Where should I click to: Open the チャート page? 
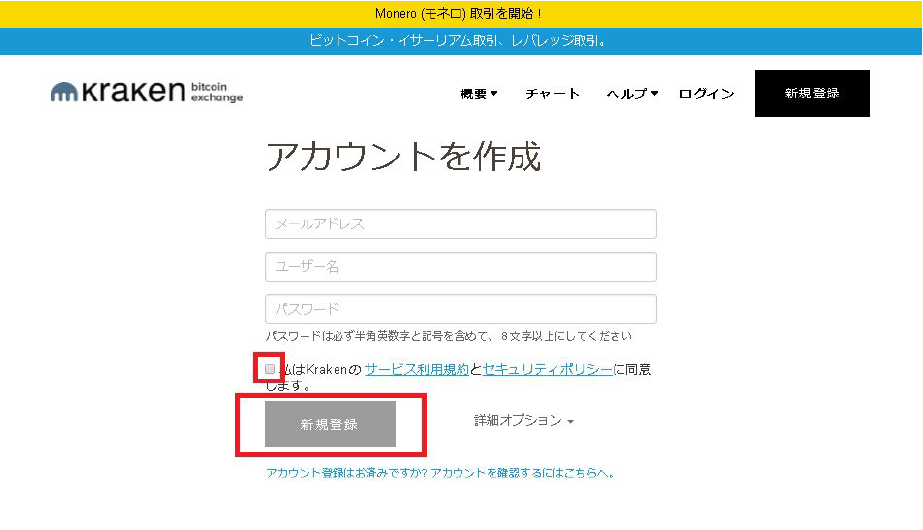[552, 94]
